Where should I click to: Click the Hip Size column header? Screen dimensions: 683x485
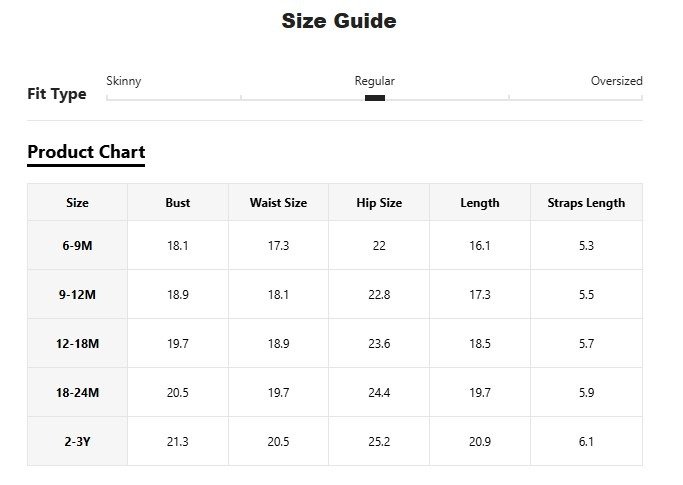tap(379, 203)
